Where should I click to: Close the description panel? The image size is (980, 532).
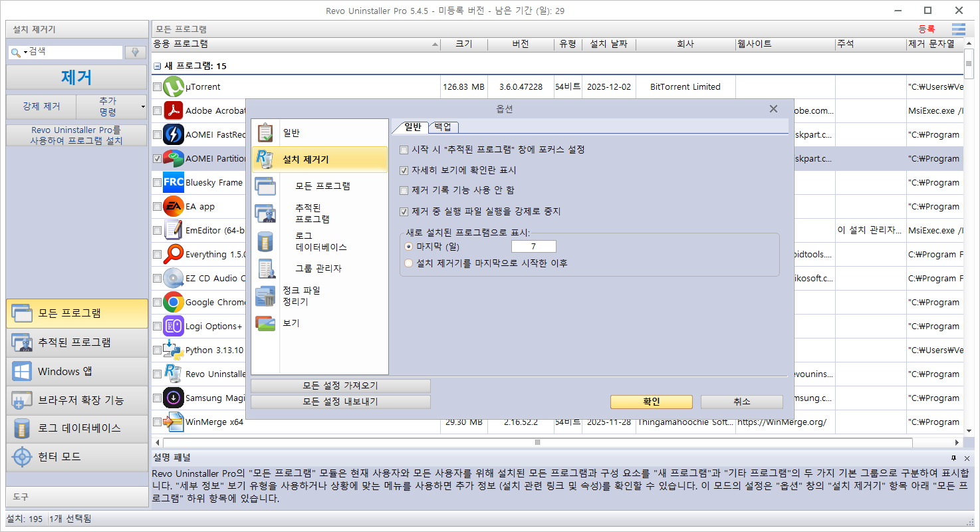967,458
